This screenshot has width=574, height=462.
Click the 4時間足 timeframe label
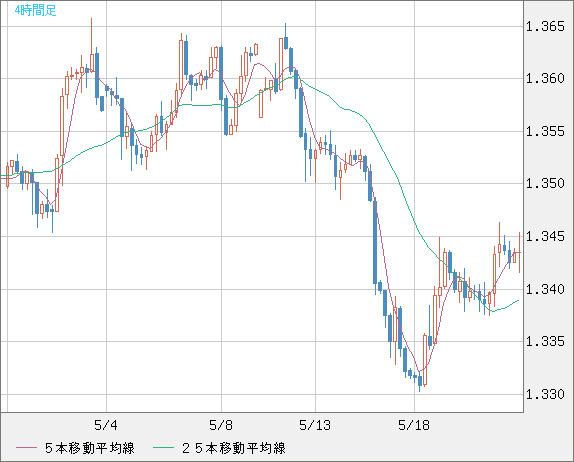coord(36,10)
